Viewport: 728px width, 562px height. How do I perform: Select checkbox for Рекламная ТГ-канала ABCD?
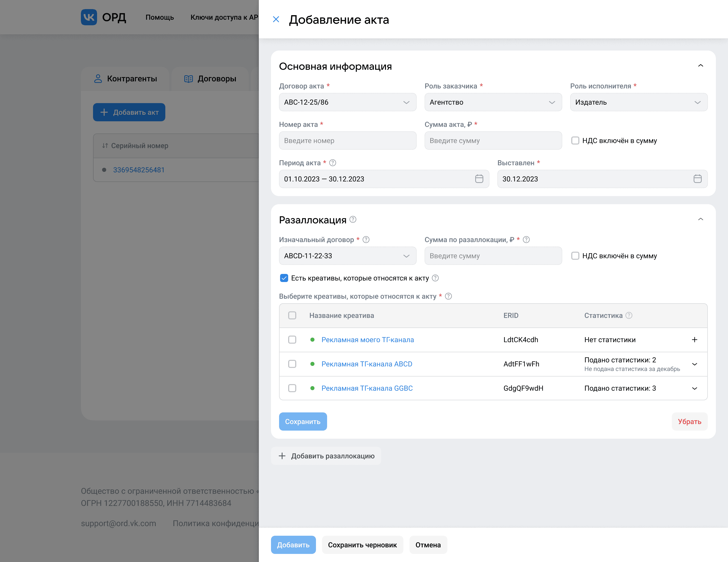pyautogui.click(x=292, y=364)
